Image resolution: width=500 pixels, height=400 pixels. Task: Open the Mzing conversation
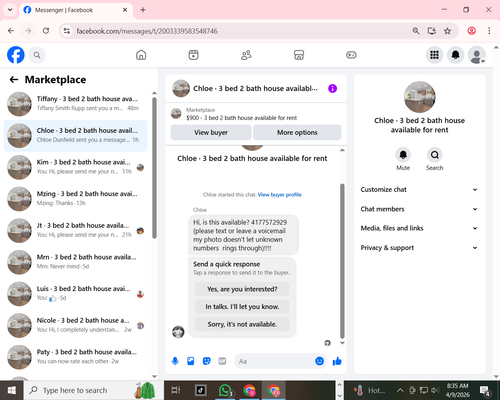[75, 199]
